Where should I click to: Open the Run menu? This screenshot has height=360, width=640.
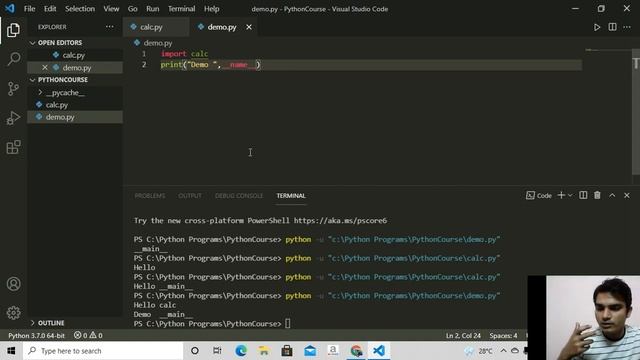[x=153, y=9]
